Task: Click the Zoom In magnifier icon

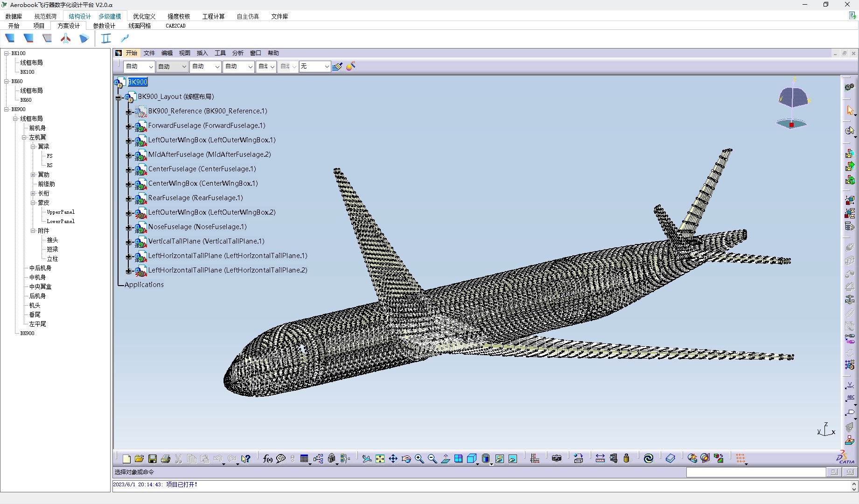Action: pos(419,459)
